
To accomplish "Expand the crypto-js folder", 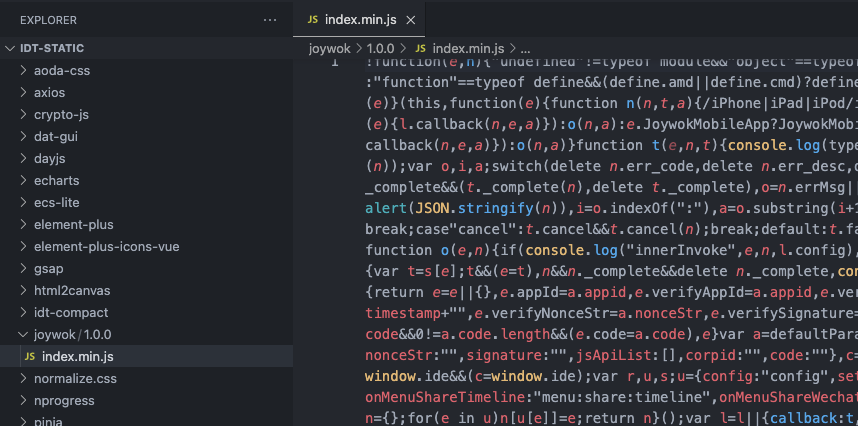I will pos(61,114).
